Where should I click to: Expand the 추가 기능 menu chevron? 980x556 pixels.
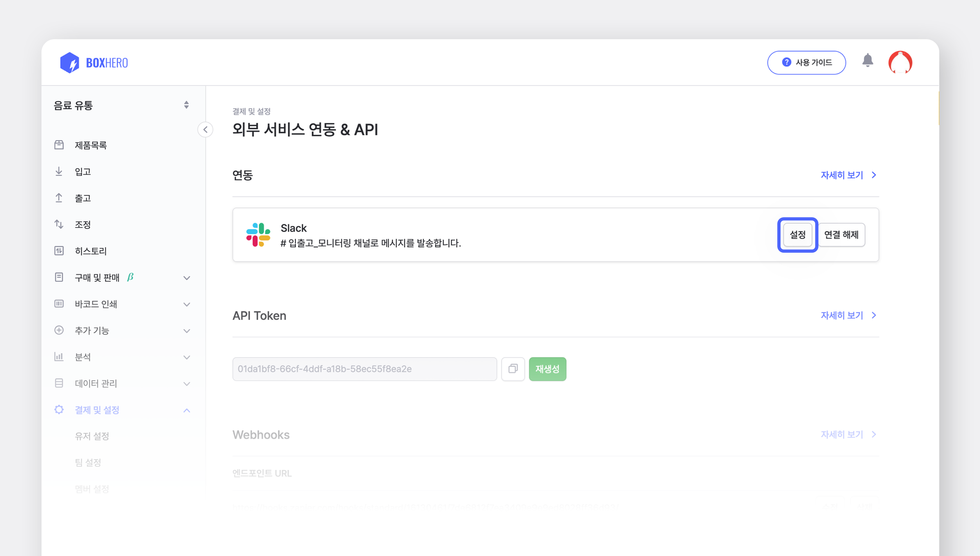click(x=187, y=331)
